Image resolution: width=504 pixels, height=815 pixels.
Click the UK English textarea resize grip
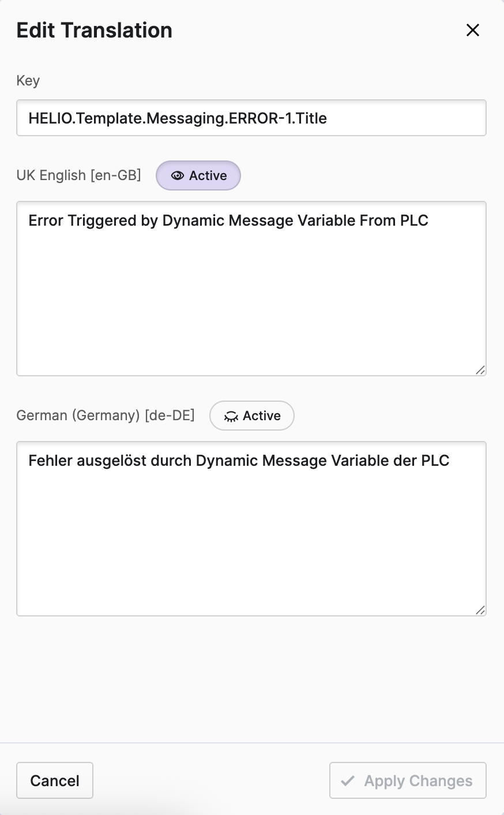480,370
